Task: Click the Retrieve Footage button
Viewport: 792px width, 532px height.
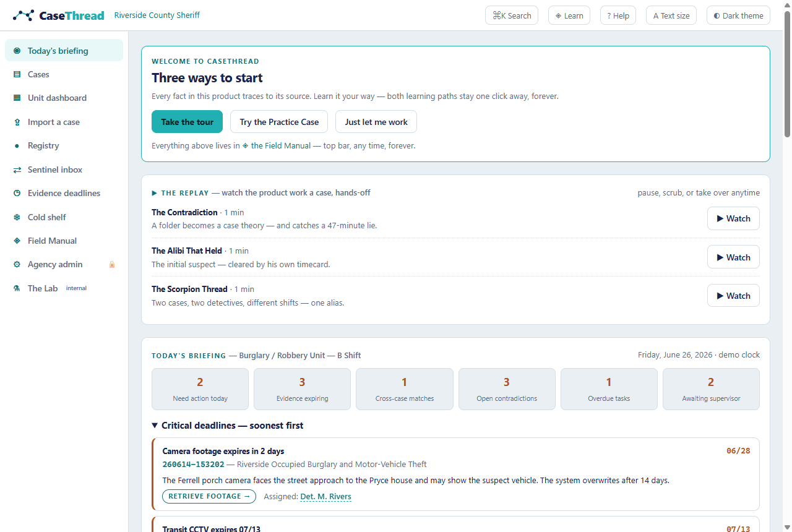Action: tap(209, 496)
